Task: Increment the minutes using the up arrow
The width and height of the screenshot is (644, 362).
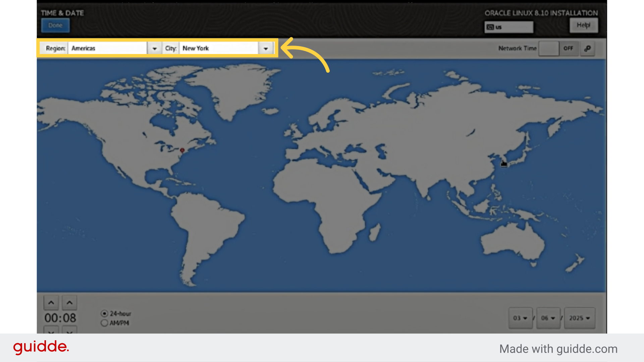Action: [69, 302]
